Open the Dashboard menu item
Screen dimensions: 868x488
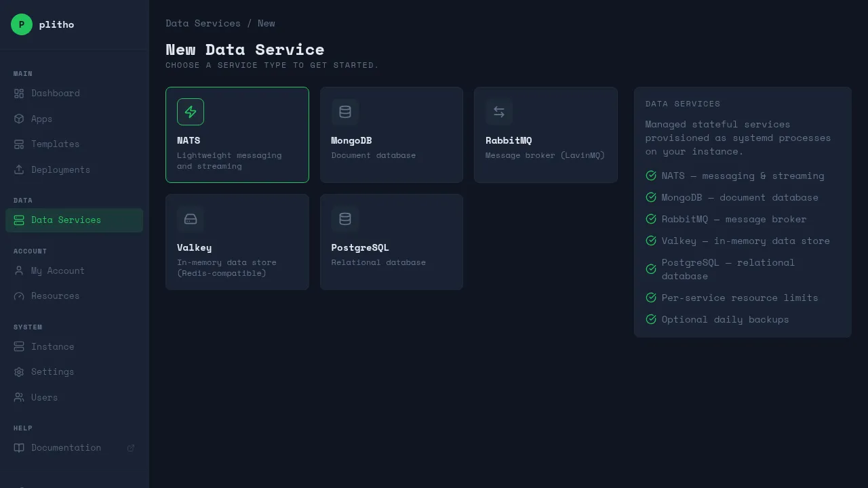pyautogui.click(x=75, y=94)
